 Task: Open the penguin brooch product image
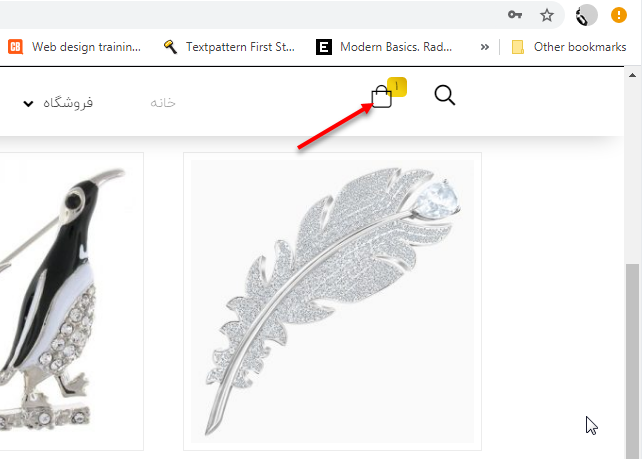(68, 301)
